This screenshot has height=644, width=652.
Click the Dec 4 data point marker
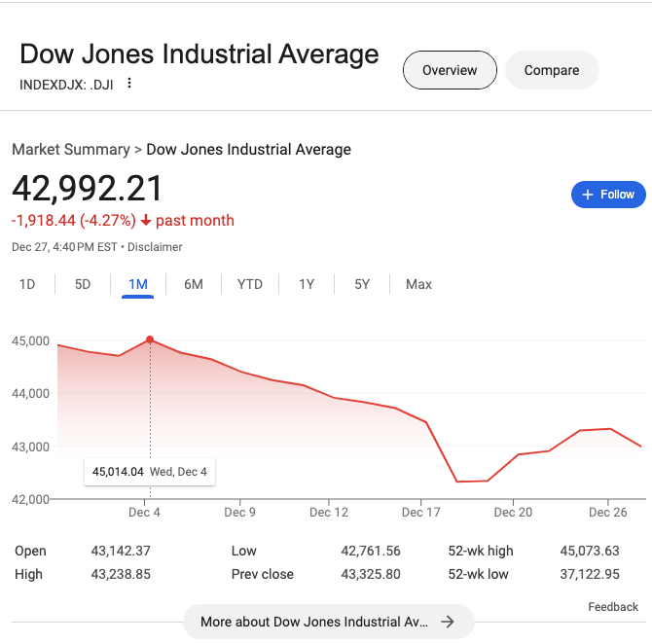pyautogui.click(x=150, y=340)
